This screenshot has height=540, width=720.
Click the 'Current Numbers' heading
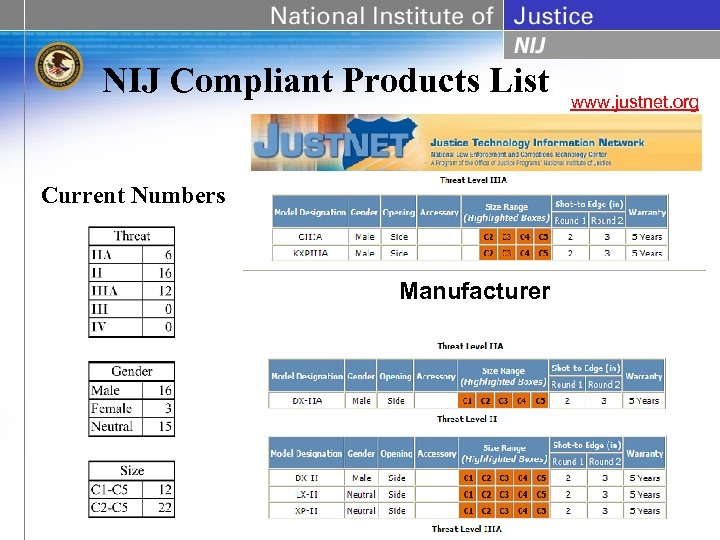click(133, 195)
